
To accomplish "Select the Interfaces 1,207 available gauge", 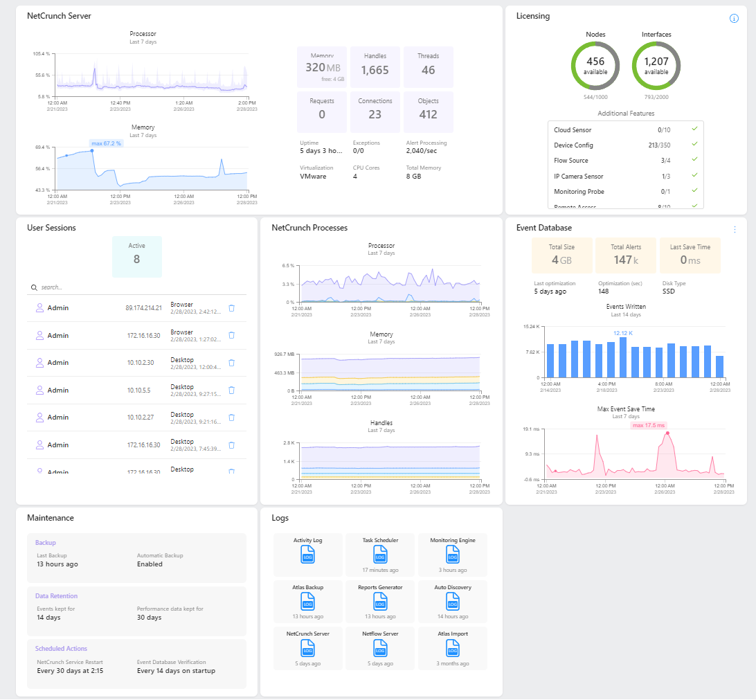I will (x=656, y=66).
